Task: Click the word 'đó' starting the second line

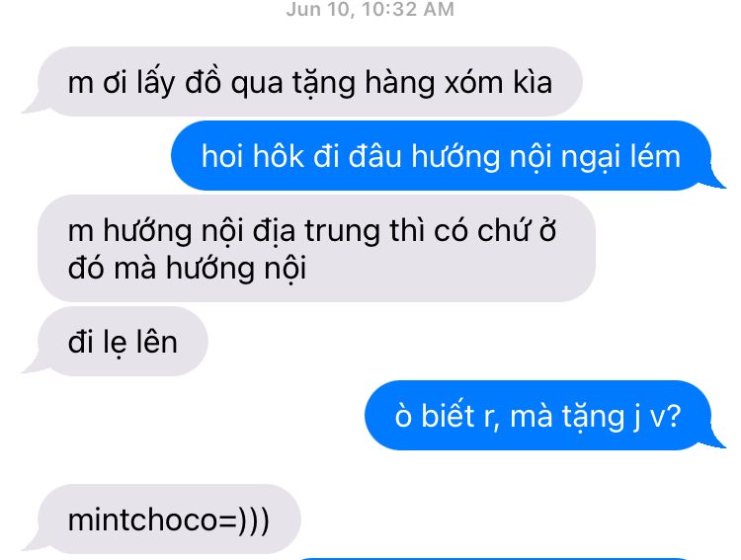Action: tap(86, 268)
